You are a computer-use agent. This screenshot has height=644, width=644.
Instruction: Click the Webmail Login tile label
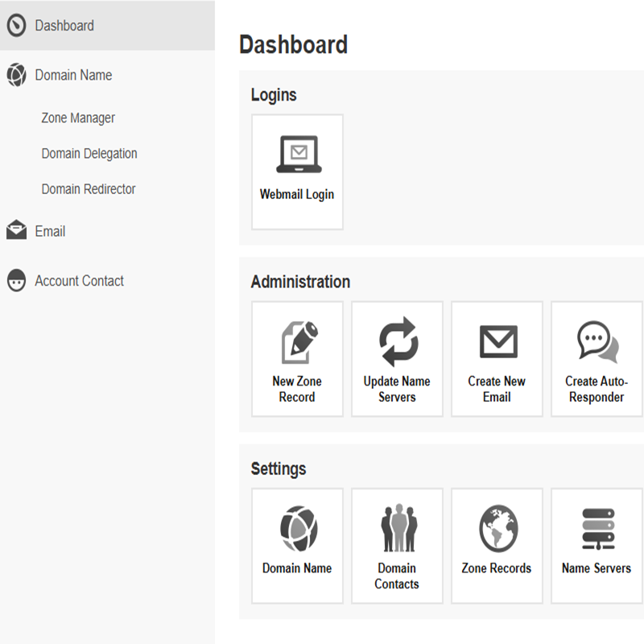(297, 195)
